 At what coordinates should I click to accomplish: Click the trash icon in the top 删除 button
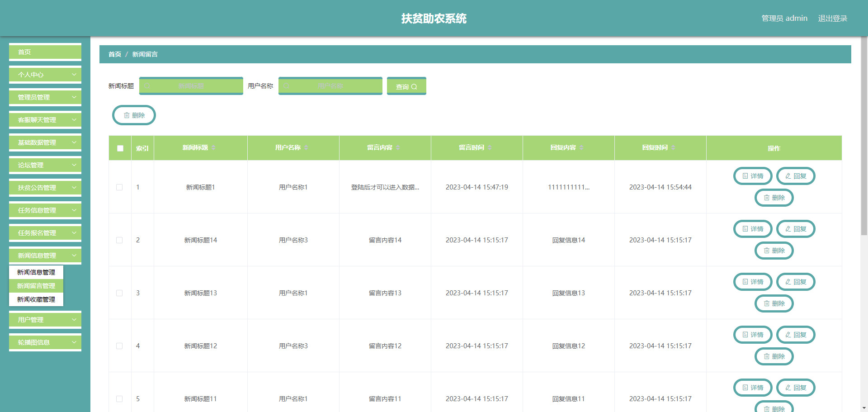pos(127,115)
